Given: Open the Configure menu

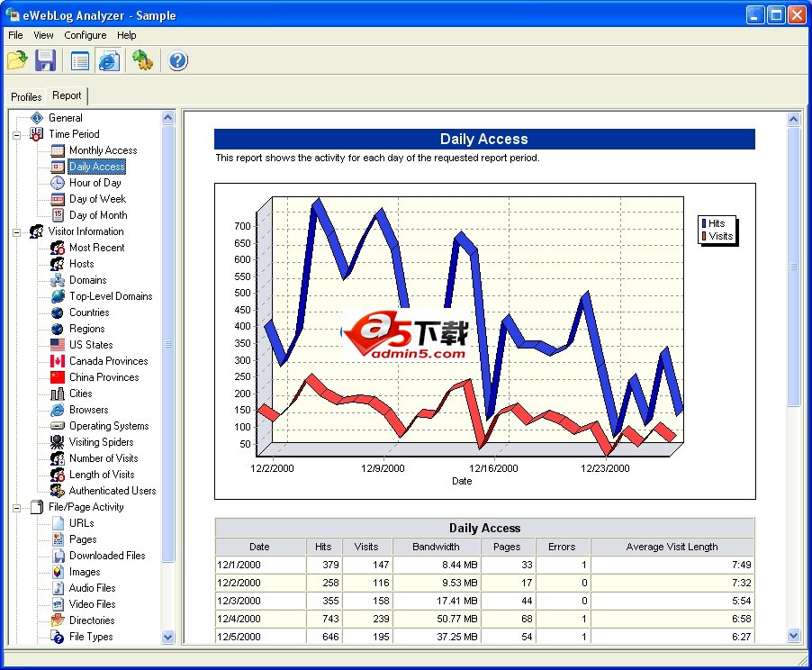Looking at the screenshot, I should click(x=86, y=35).
